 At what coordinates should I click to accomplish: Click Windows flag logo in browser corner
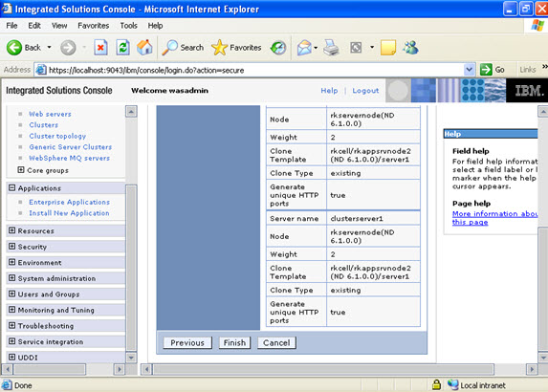(x=537, y=26)
